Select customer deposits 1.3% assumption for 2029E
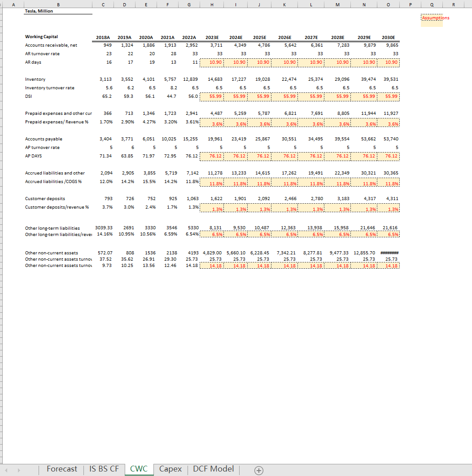The image size is (472, 476). click(x=364, y=208)
